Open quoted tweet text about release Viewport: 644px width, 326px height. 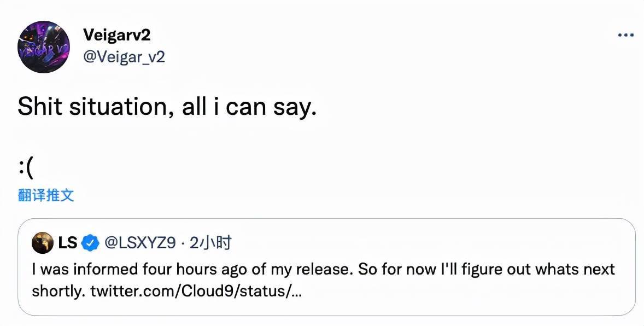[323, 281]
